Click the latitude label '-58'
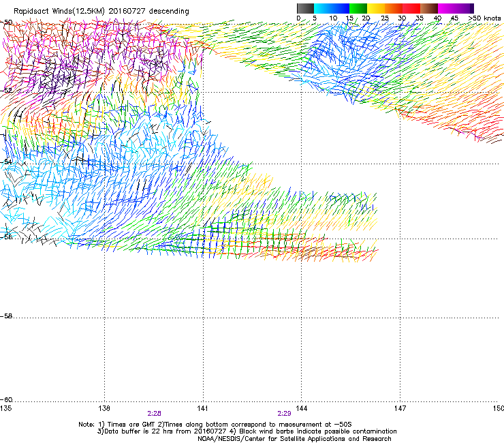 (x=6, y=316)
